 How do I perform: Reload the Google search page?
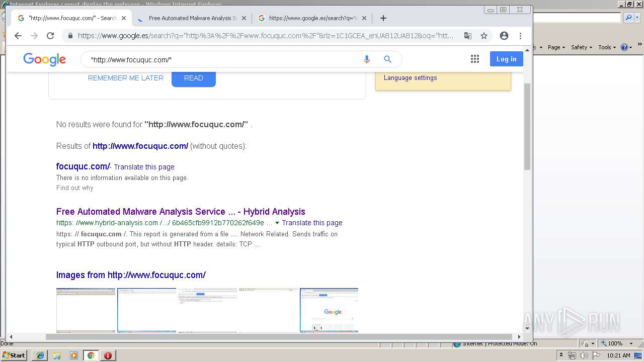click(50, 36)
